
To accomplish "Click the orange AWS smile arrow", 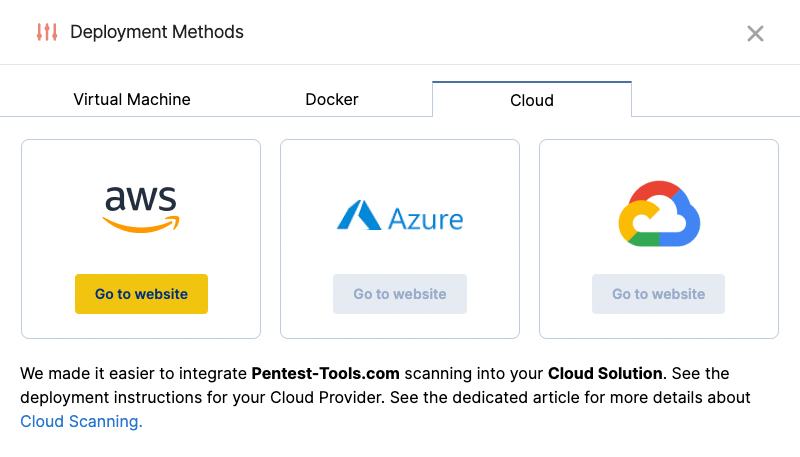I will (141, 226).
